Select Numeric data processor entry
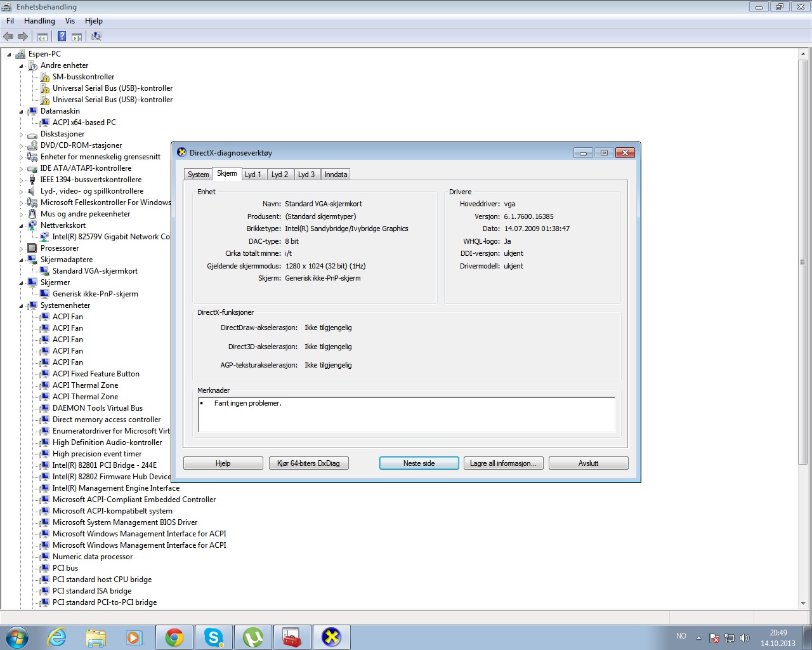The height and width of the screenshot is (650, 812). pos(93,557)
